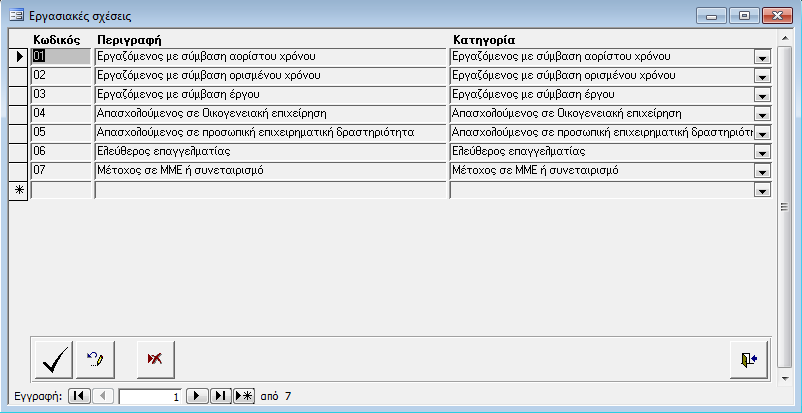Open category dropdown for row 03
The height and width of the screenshot is (413, 802).
point(761,95)
